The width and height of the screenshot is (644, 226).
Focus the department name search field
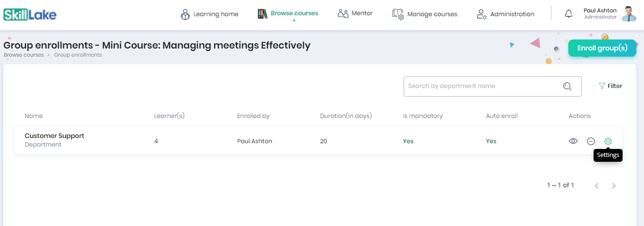[x=492, y=86]
